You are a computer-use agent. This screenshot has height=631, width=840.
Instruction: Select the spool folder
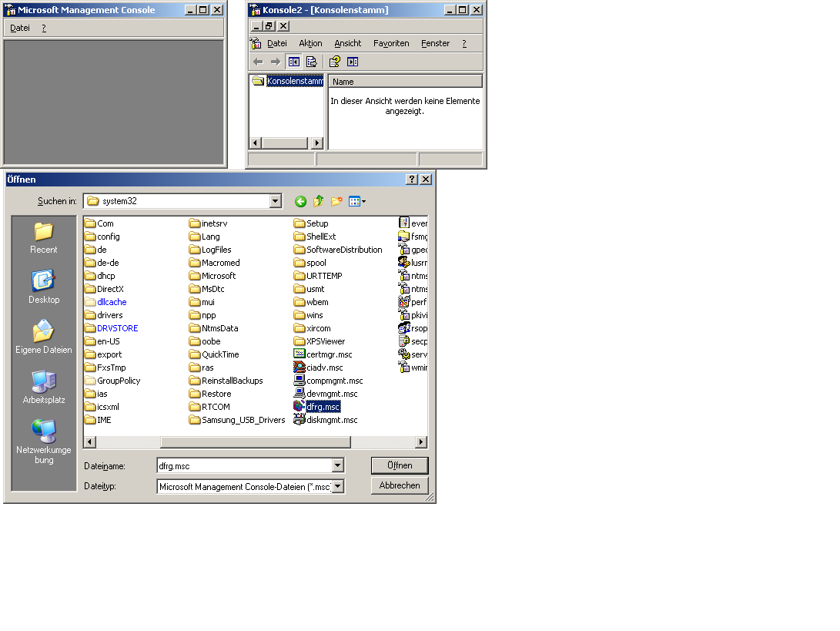310,263
